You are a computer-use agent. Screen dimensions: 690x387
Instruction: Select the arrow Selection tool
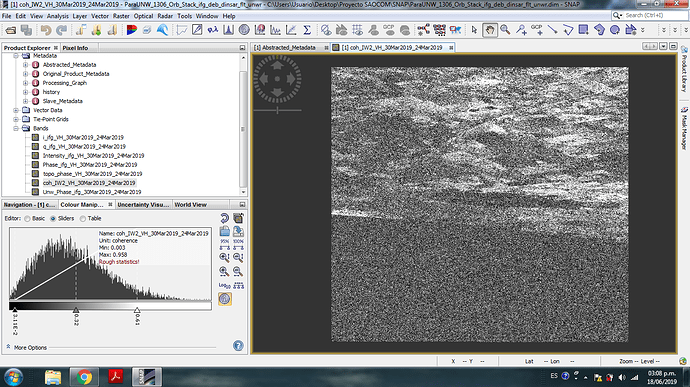point(474,30)
